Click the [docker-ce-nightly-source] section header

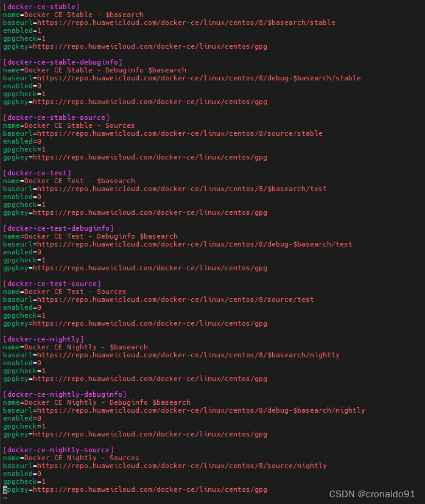pos(58,450)
